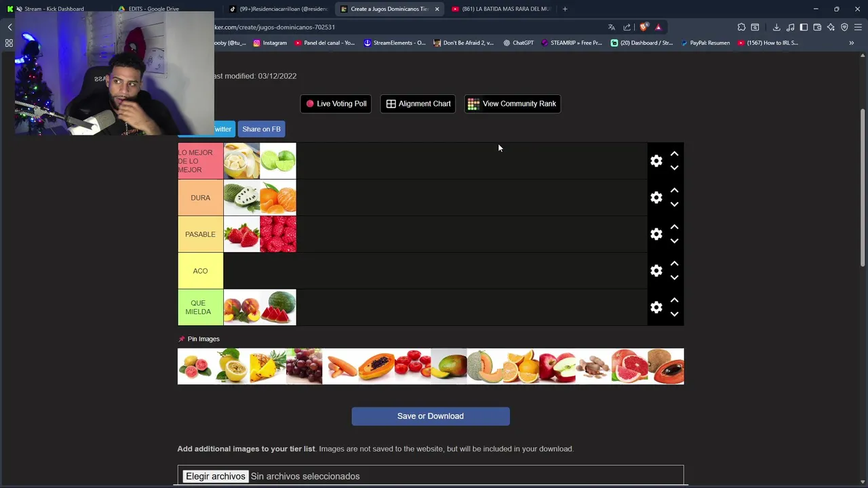Open ChatGPT bookmark
Screen dimensions: 868x488
[x=519, y=43]
